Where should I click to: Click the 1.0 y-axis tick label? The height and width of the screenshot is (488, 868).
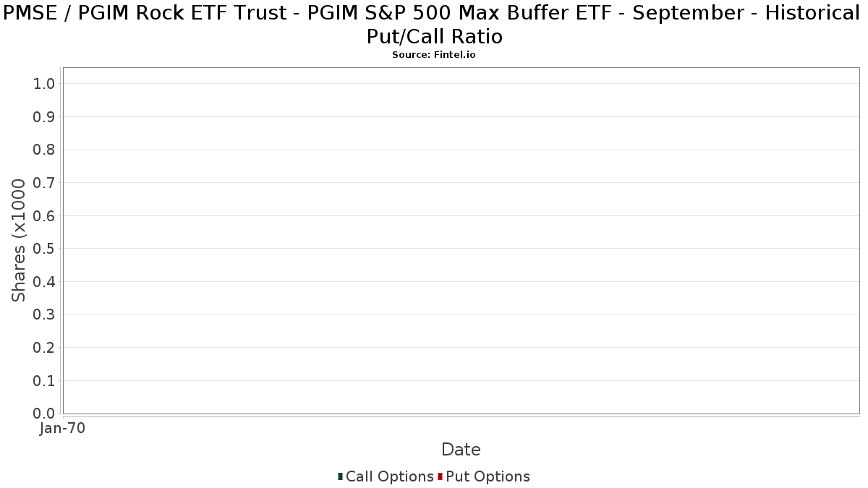pos(44,84)
